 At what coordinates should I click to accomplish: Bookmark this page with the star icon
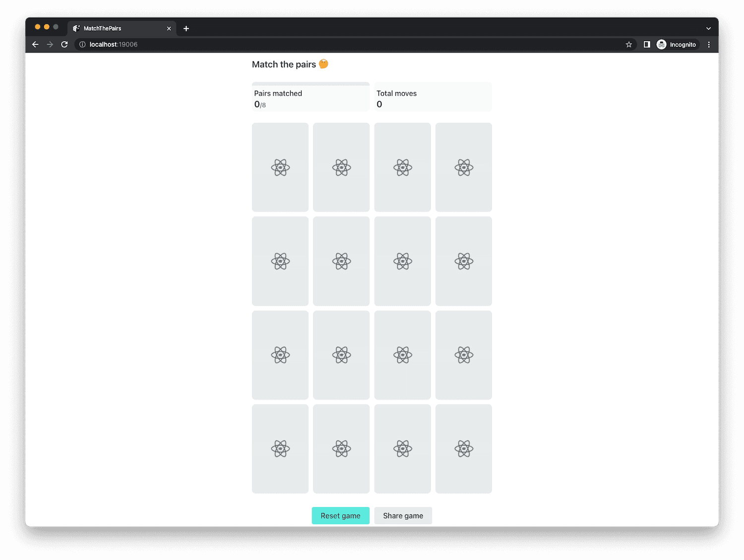tap(629, 45)
